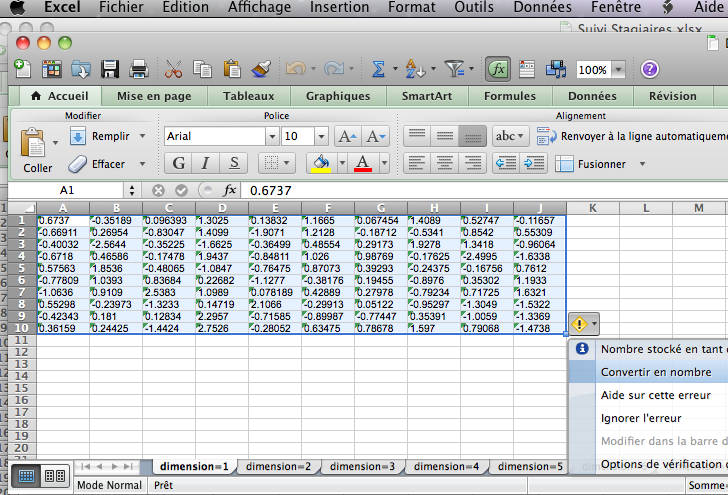Select the Cut scissors icon
Screen dimensions: 728x495
tap(173, 70)
